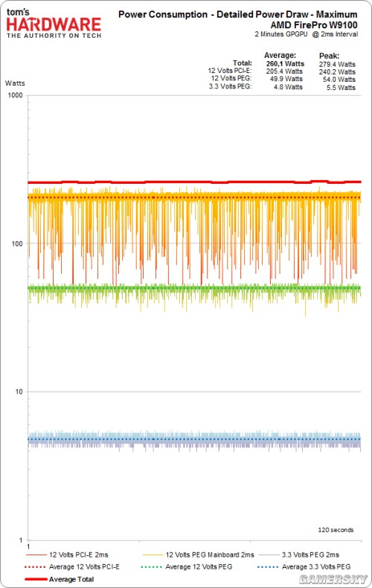
Task: Click the '10' y-axis label
Action: (x=19, y=392)
